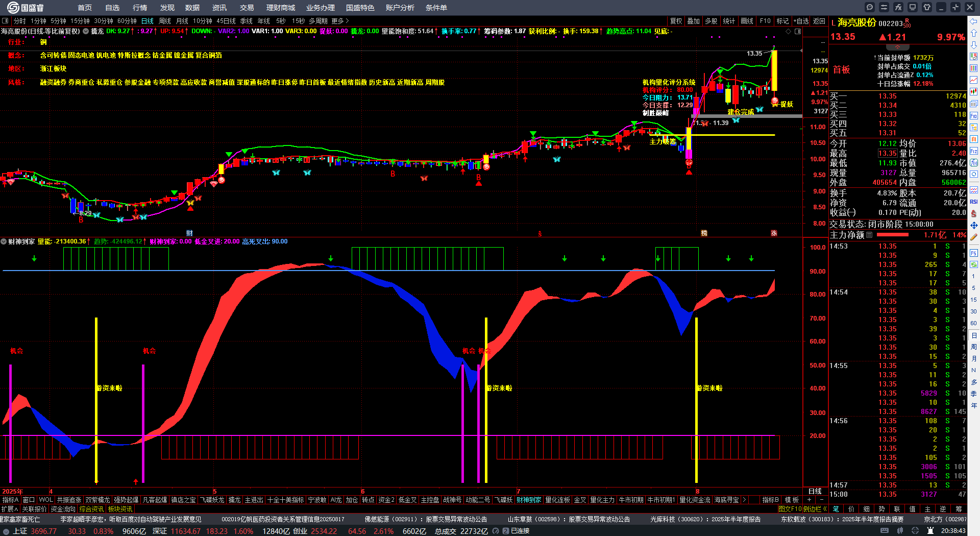Click the 上证 index value in status bar
980x536 pixels.
tap(43, 531)
